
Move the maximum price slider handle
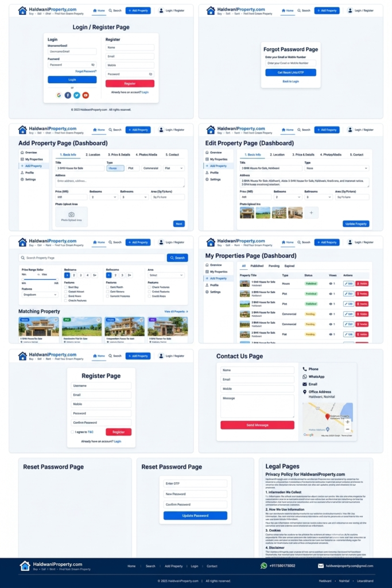(56, 279)
